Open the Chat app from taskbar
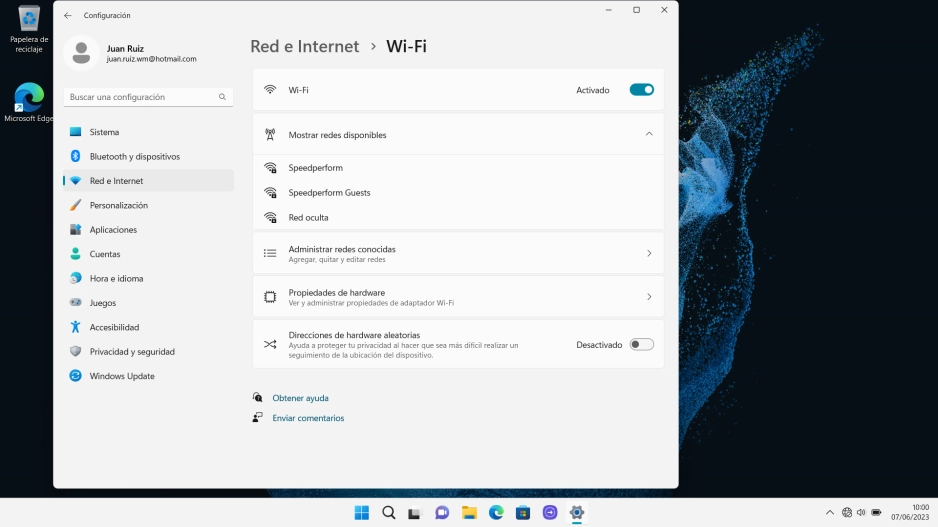 (442, 513)
